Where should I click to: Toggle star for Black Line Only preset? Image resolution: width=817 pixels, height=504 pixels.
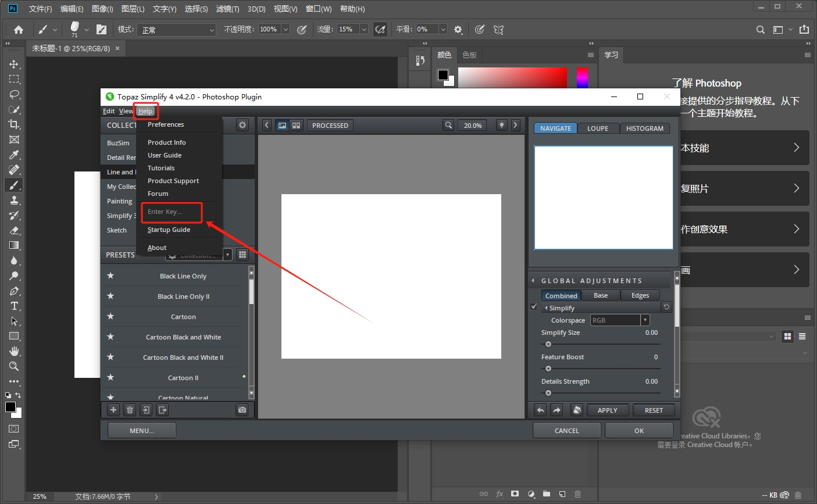tap(110, 276)
